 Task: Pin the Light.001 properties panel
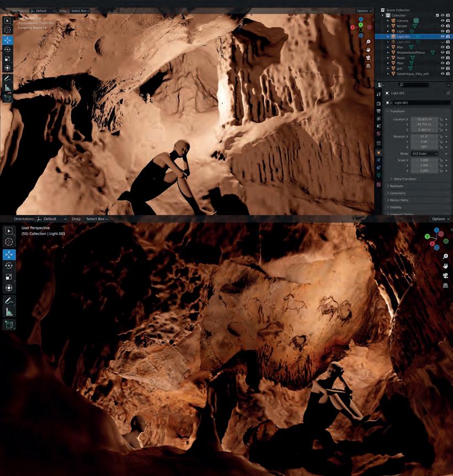pos(448,93)
